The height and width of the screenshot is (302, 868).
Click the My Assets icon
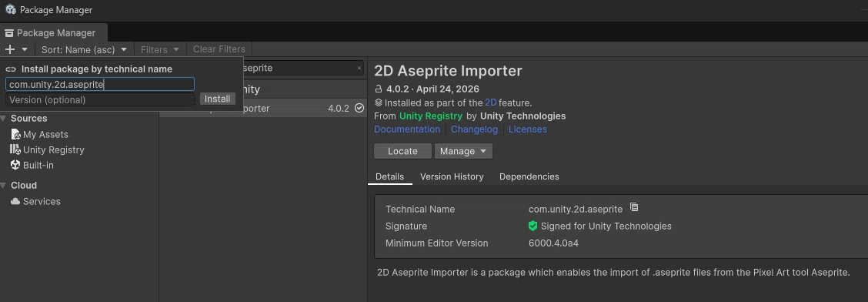pyautogui.click(x=15, y=134)
